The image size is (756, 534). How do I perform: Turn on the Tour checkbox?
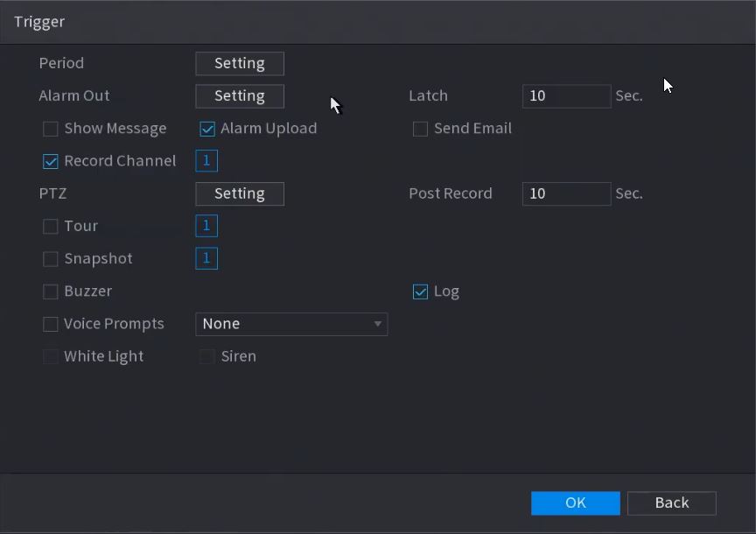point(51,227)
